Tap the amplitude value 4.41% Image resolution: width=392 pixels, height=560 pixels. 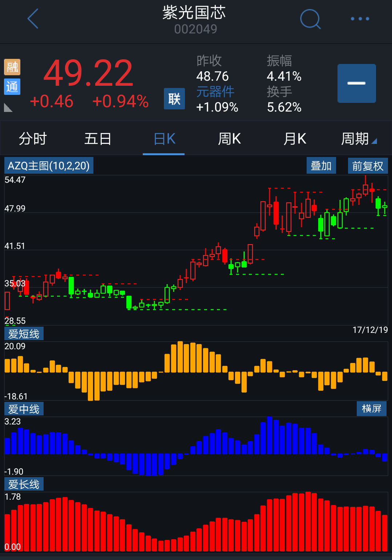click(284, 76)
